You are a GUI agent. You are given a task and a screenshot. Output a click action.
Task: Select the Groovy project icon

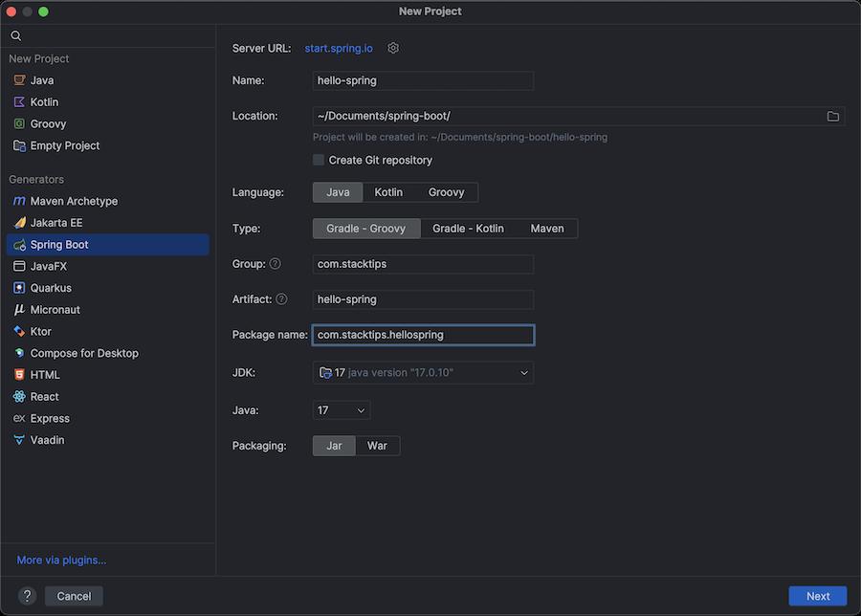pyautogui.click(x=19, y=123)
